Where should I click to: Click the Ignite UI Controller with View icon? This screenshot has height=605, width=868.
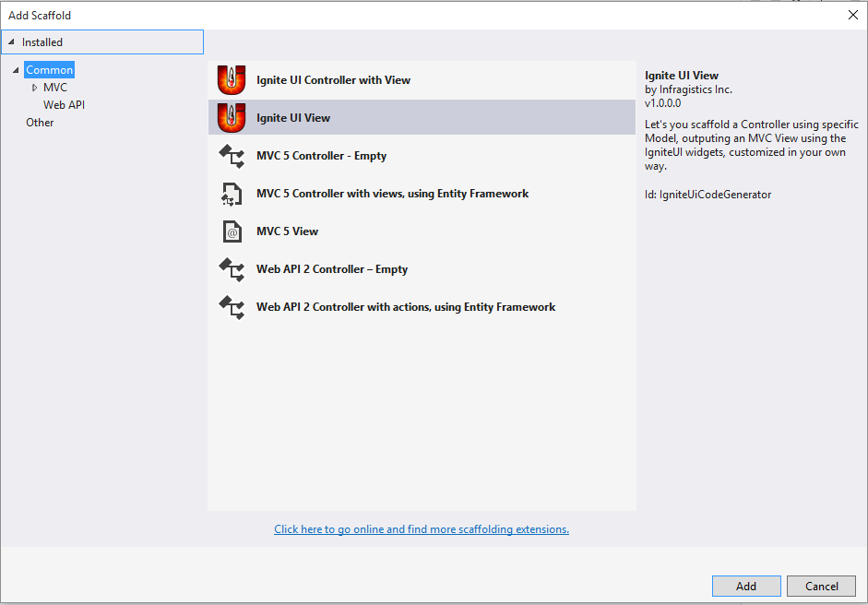point(231,80)
